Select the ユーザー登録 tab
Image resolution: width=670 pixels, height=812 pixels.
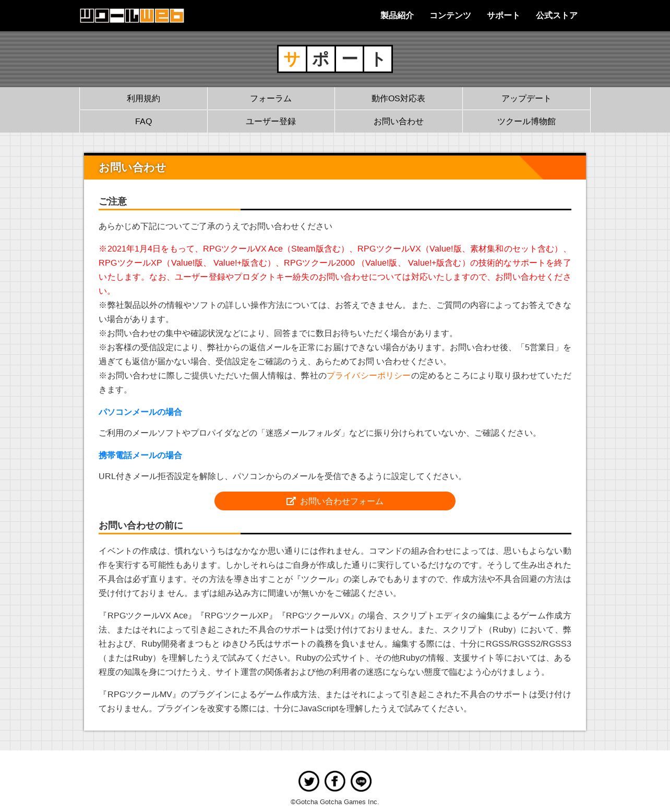point(271,121)
